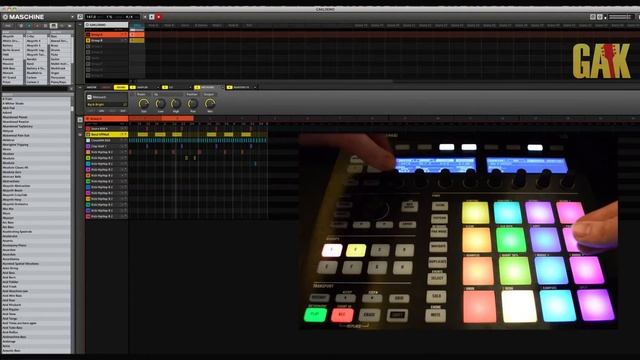Screen dimensions: 640x360
Task: Click the purple Clap Wolf sound icon
Action: pyautogui.click(x=88, y=146)
